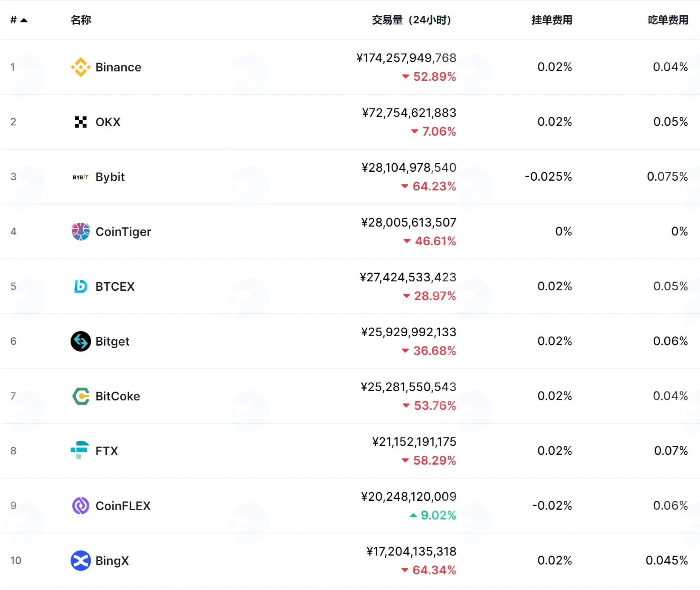Click the OKX logo icon
The width and height of the screenshot is (700, 590).
(80, 122)
